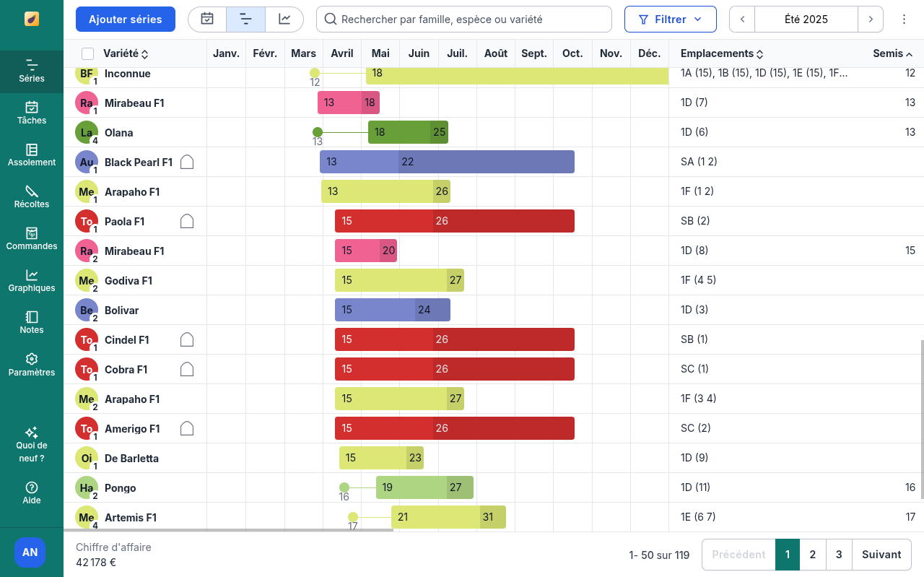Open the app logo at top left
Viewport: 924px width, 577px height.
pyautogui.click(x=32, y=19)
